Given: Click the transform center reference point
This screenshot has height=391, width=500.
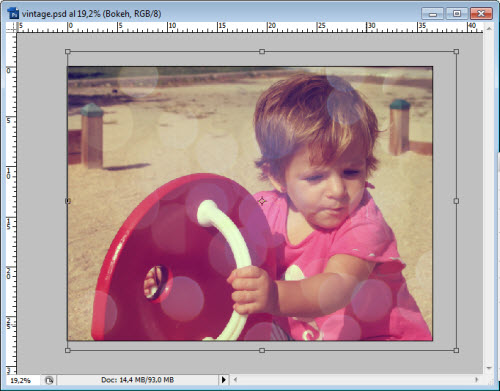Looking at the screenshot, I should coord(262,201).
